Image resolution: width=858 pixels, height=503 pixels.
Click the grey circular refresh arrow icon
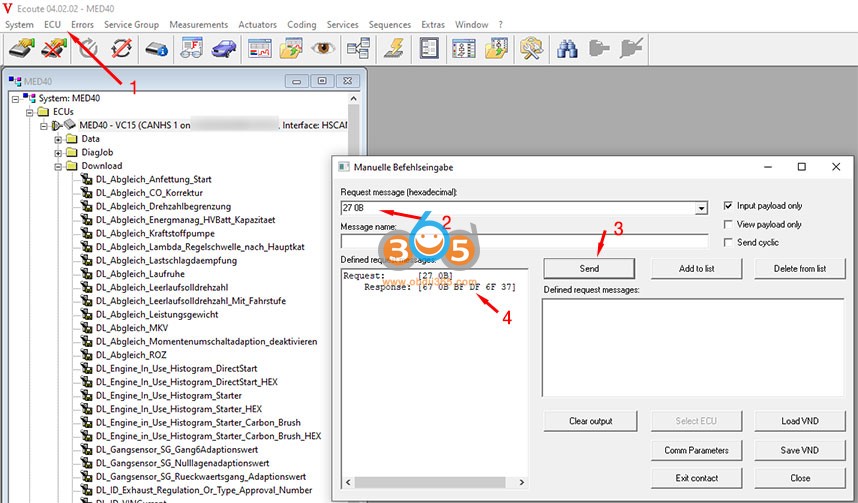88,48
